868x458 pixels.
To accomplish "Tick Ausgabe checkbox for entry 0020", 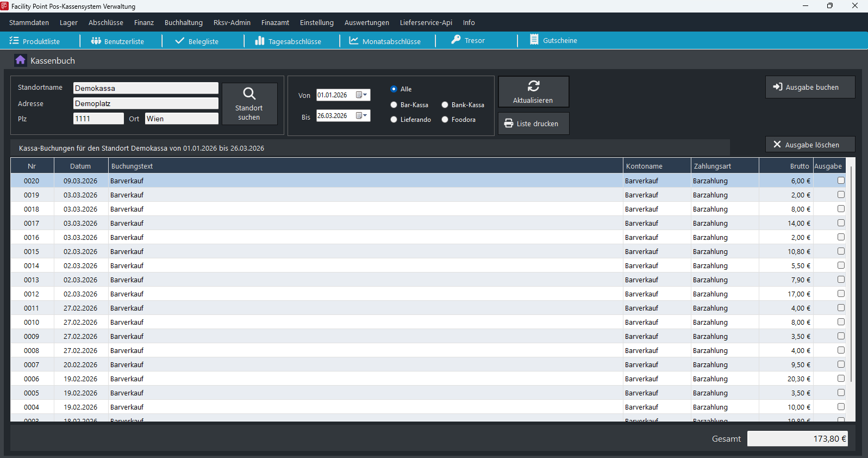I will (841, 181).
